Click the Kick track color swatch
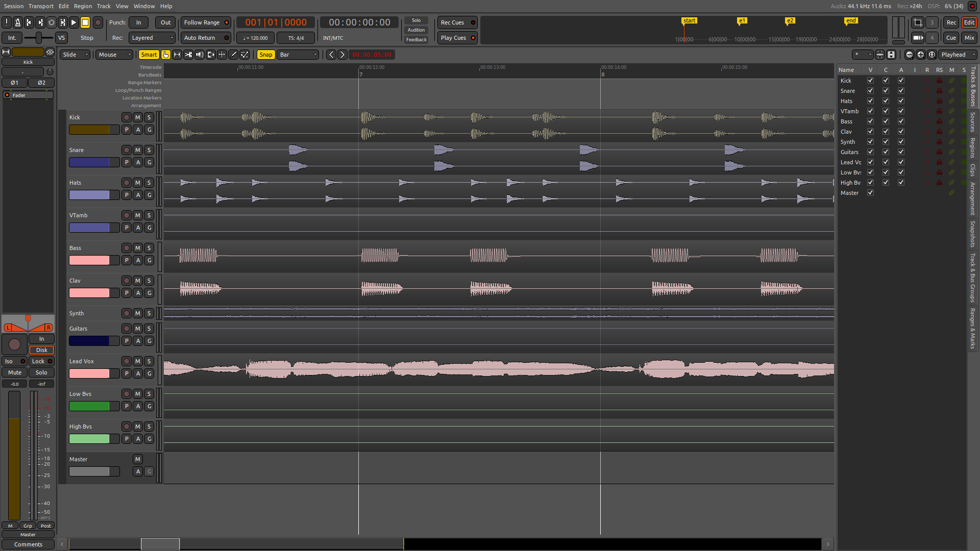This screenshot has width=980, height=551. click(90, 130)
